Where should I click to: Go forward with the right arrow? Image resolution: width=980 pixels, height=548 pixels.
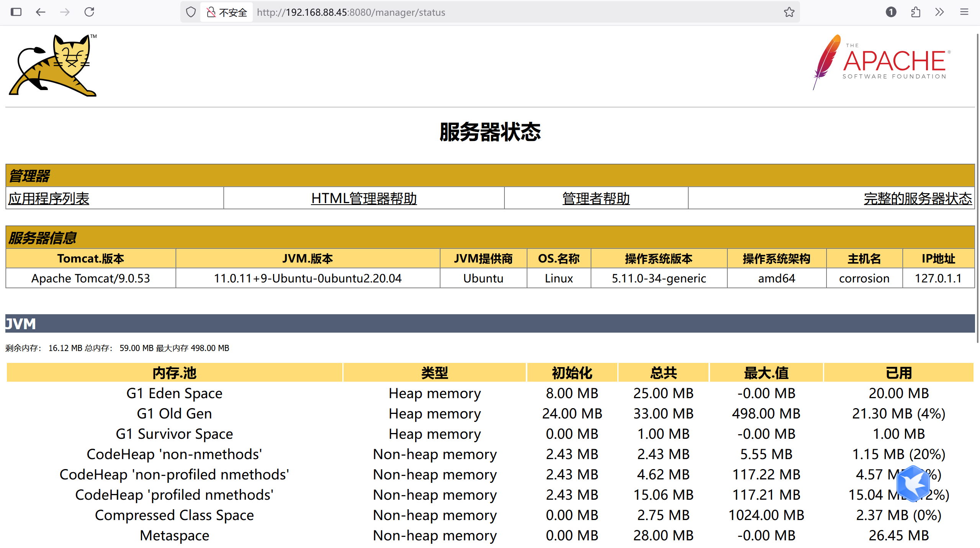tap(65, 12)
